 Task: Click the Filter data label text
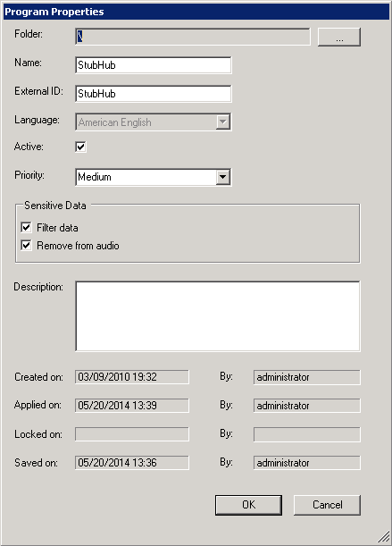point(57,228)
